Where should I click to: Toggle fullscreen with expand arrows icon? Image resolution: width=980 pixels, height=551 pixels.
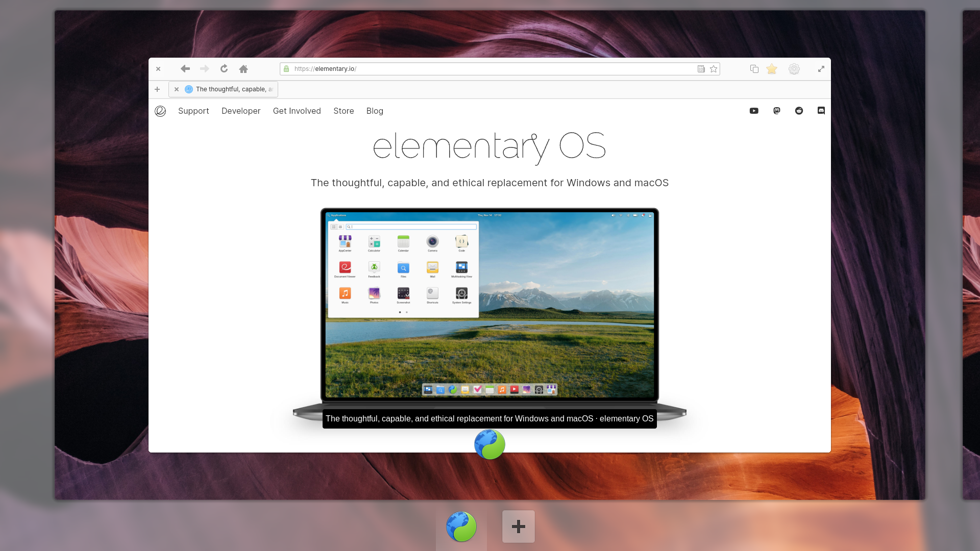[821, 69]
